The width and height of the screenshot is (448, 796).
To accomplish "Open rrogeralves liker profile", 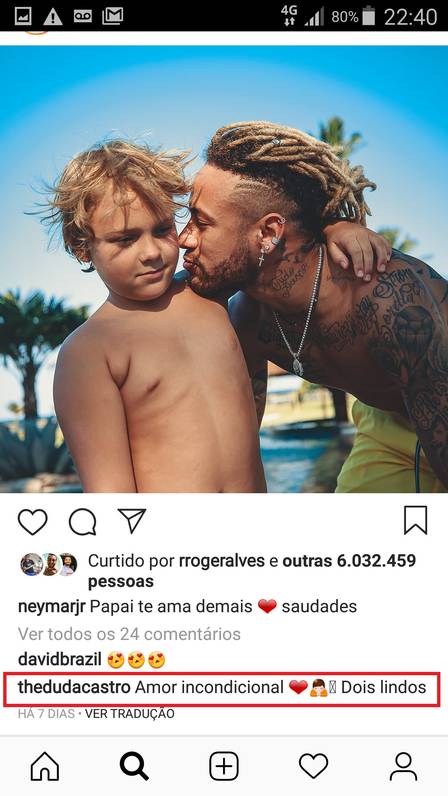I will point(222,561).
